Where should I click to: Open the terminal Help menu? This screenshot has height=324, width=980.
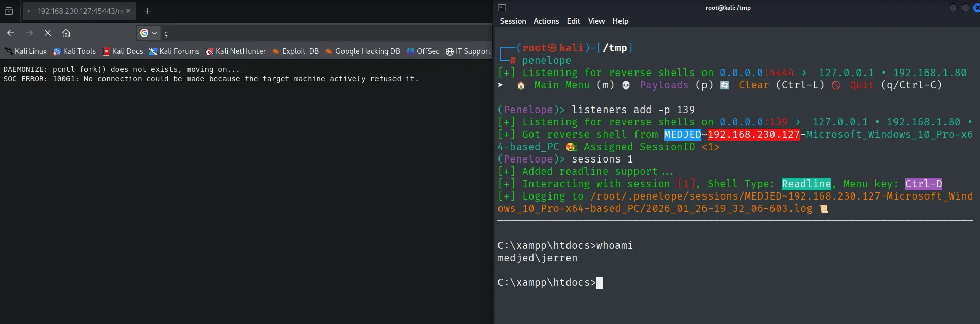pyautogui.click(x=621, y=21)
